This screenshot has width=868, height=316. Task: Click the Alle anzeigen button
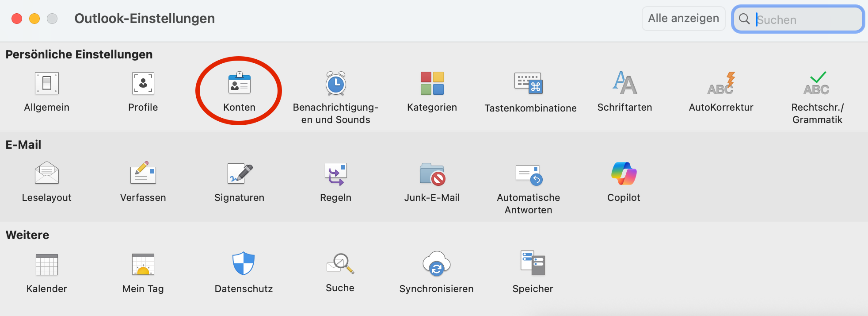pyautogui.click(x=683, y=19)
